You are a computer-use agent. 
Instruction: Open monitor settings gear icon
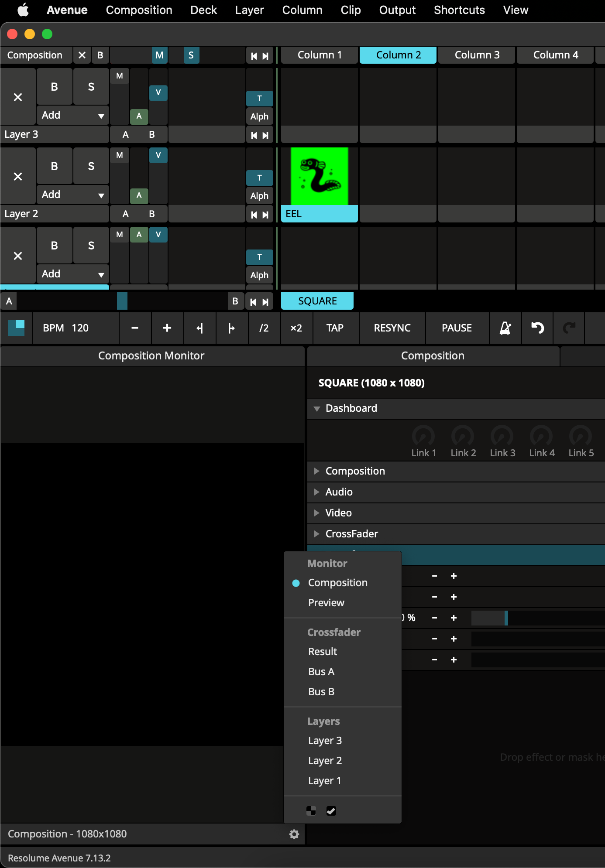[x=294, y=834]
